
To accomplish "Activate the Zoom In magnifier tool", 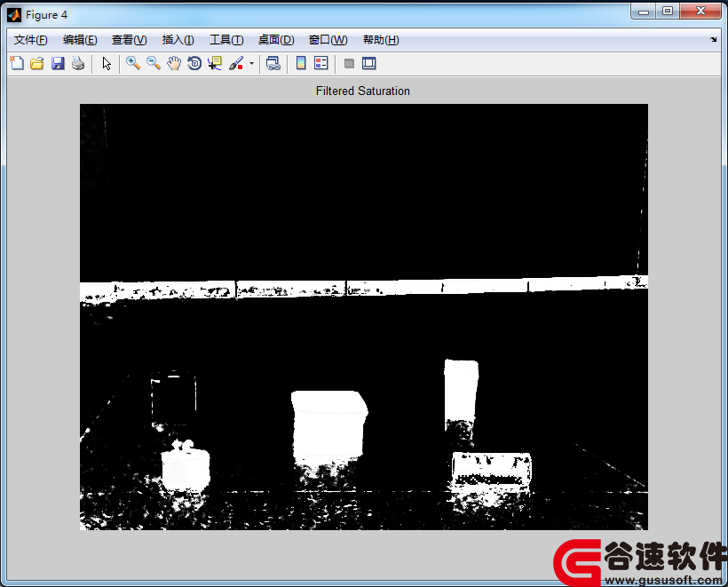I will click(x=133, y=63).
